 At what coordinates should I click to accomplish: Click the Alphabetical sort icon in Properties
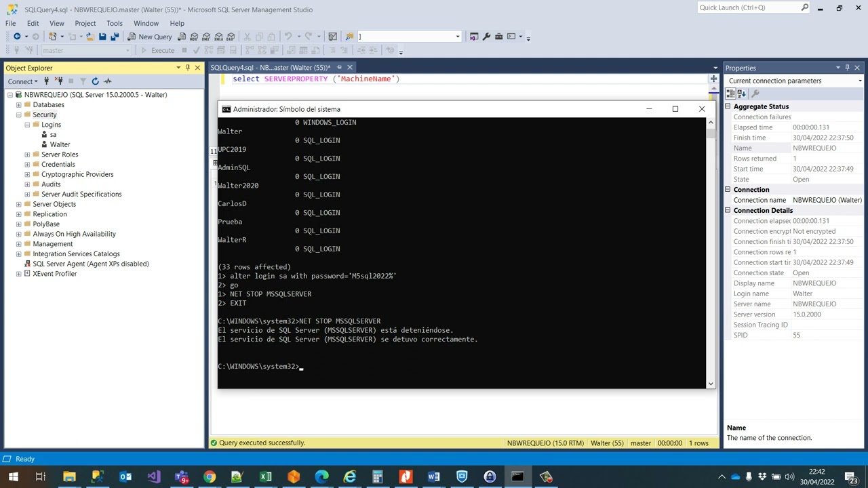point(741,94)
